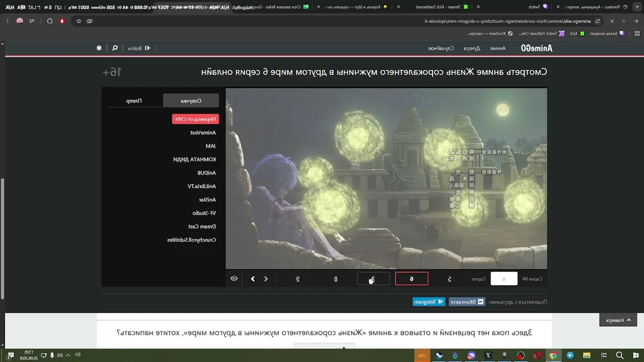Viewport: 644px width, 362px height.
Task: Choose the AniLibria.TV dub option
Action: (x=202, y=186)
